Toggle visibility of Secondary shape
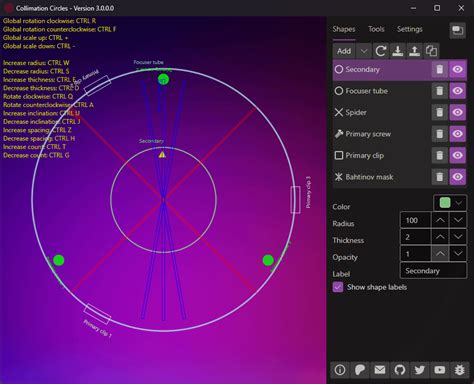 click(x=457, y=69)
